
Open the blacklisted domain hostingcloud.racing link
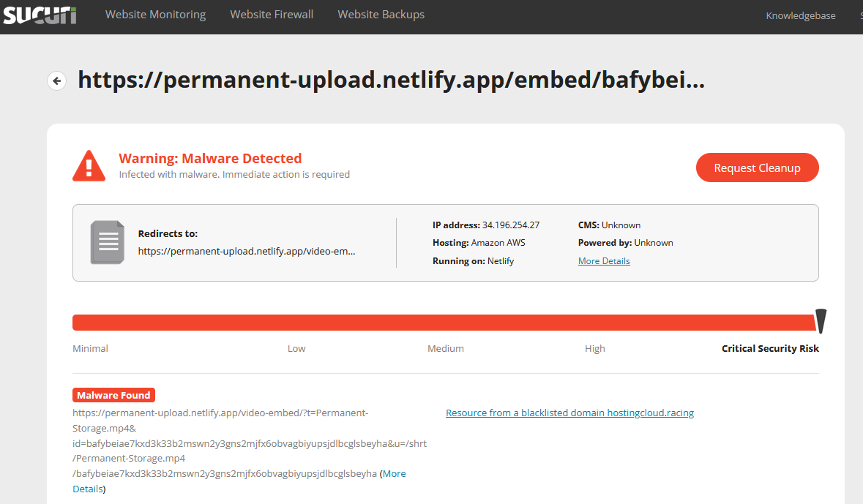[x=569, y=413]
